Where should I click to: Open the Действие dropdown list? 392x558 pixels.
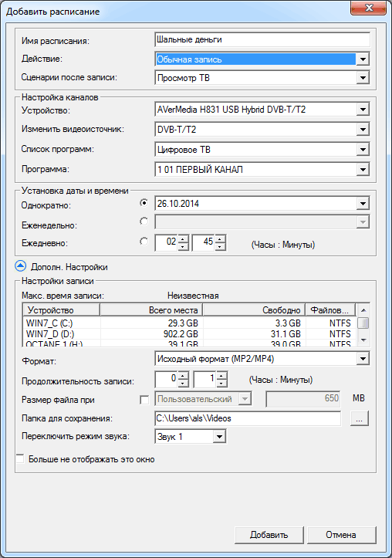coord(363,59)
